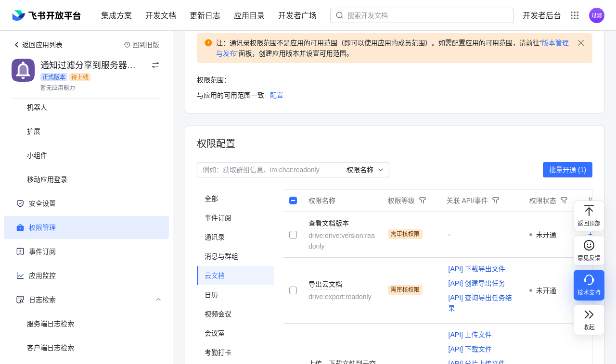616x364 pixels.
Task: Collapse the 日志检索 sidebar section
Action: (x=158, y=300)
